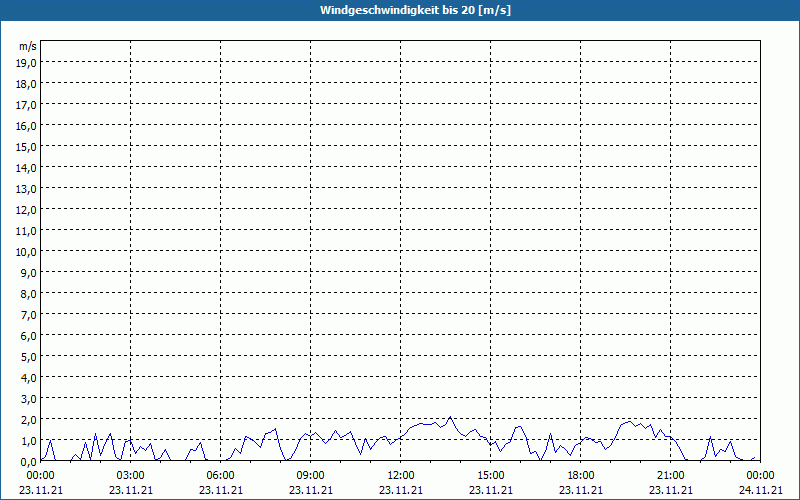Screen dimensions: 800x500
Task: Select the 0,0 y-axis label
Action: point(30,462)
